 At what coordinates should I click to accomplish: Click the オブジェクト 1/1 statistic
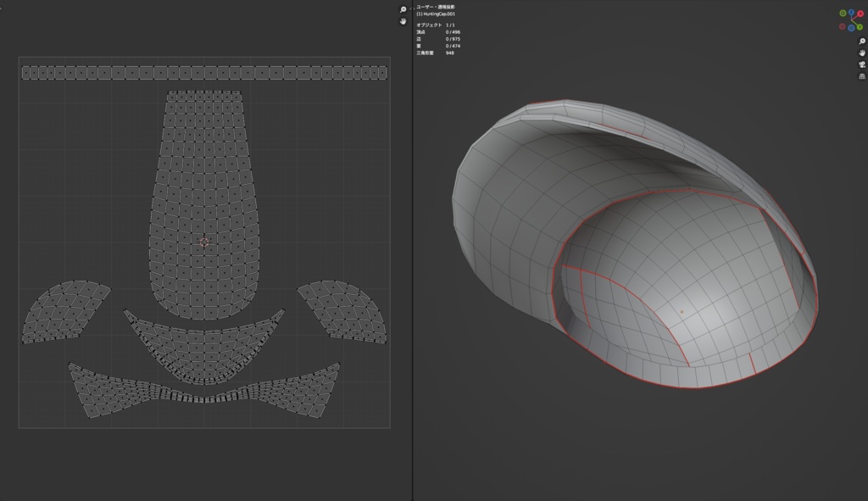click(436, 25)
